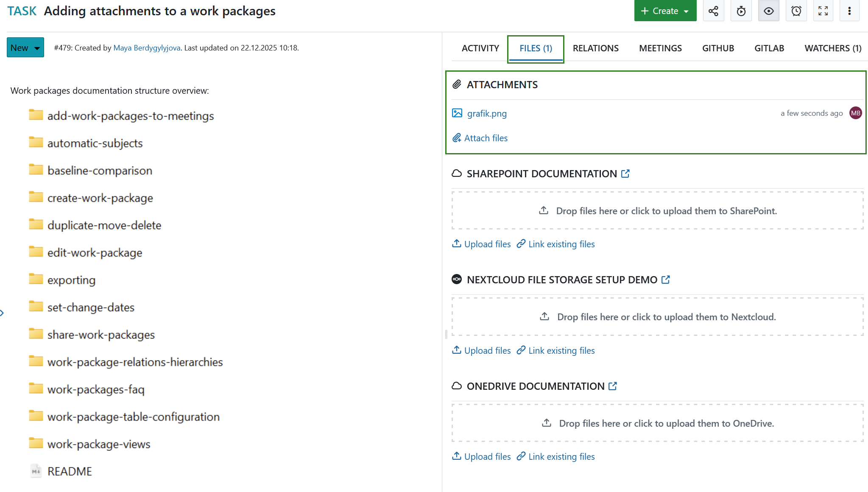Click the Nextcloud drop files upload area
The image size is (868, 492).
tap(658, 316)
